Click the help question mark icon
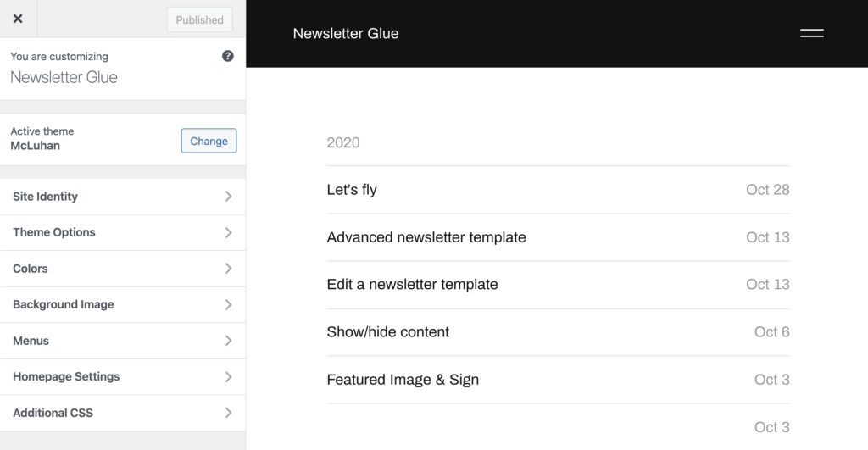This screenshot has height=450, width=868. (228, 56)
